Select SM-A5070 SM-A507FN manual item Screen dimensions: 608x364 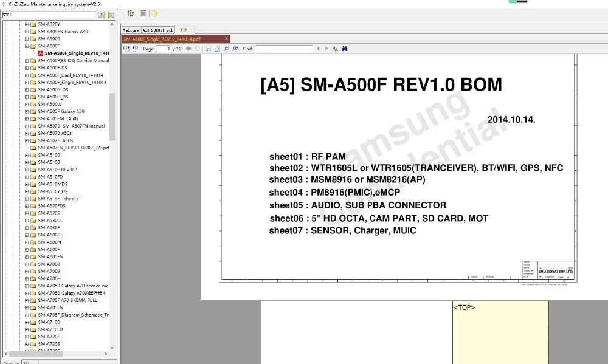pyautogui.click(x=71, y=126)
